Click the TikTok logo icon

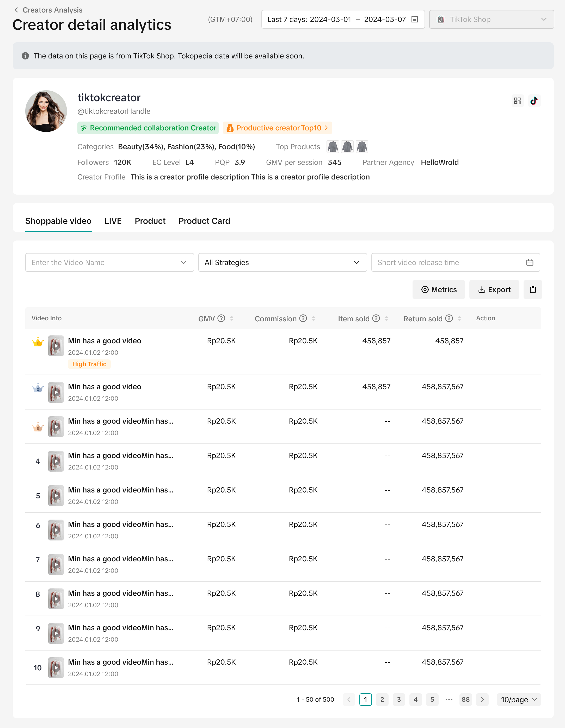pos(534,101)
